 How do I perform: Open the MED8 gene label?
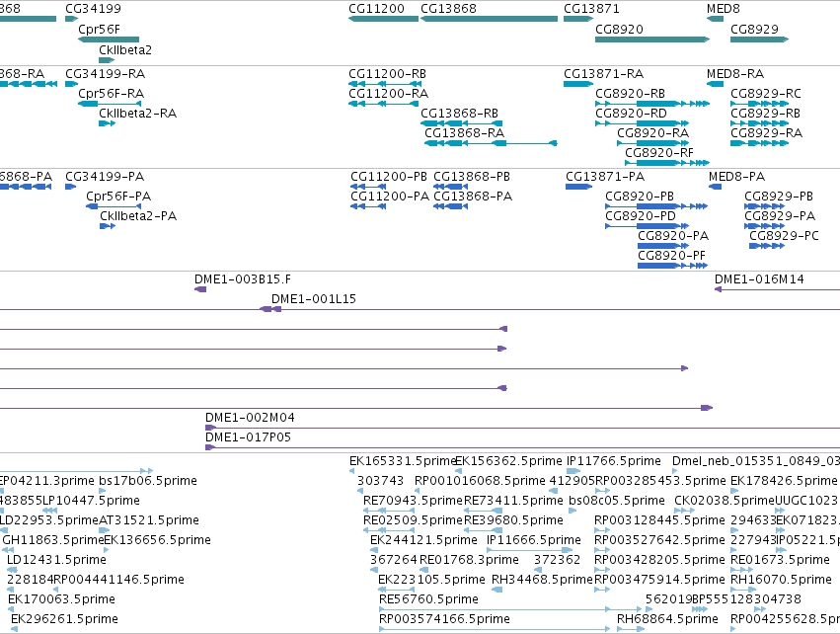point(724,9)
